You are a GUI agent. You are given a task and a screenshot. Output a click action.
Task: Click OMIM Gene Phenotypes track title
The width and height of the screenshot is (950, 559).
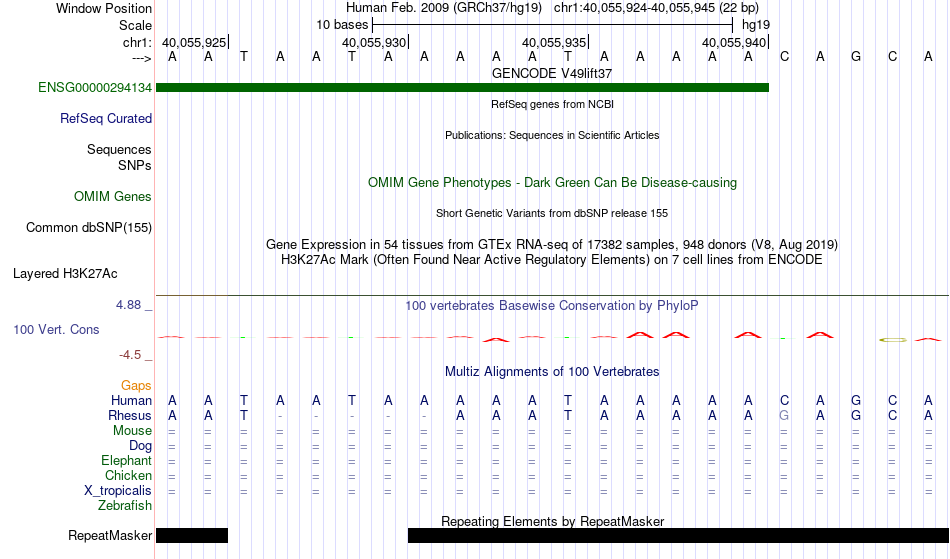(x=552, y=182)
